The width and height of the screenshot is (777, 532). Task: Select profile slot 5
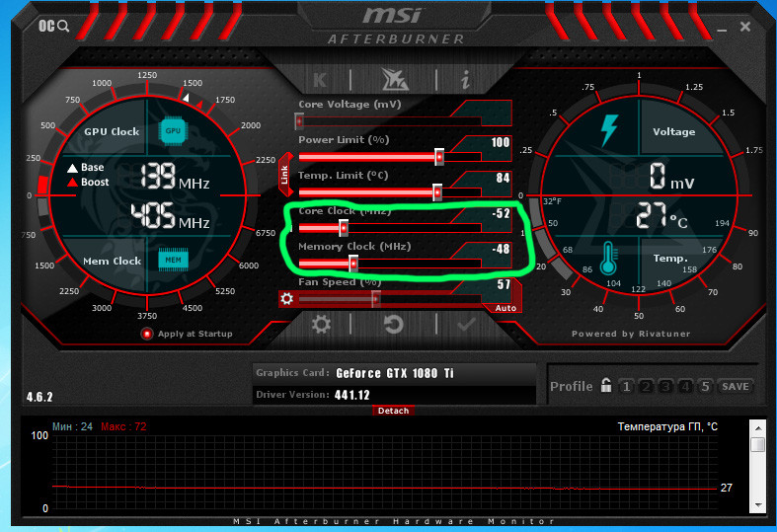click(705, 386)
